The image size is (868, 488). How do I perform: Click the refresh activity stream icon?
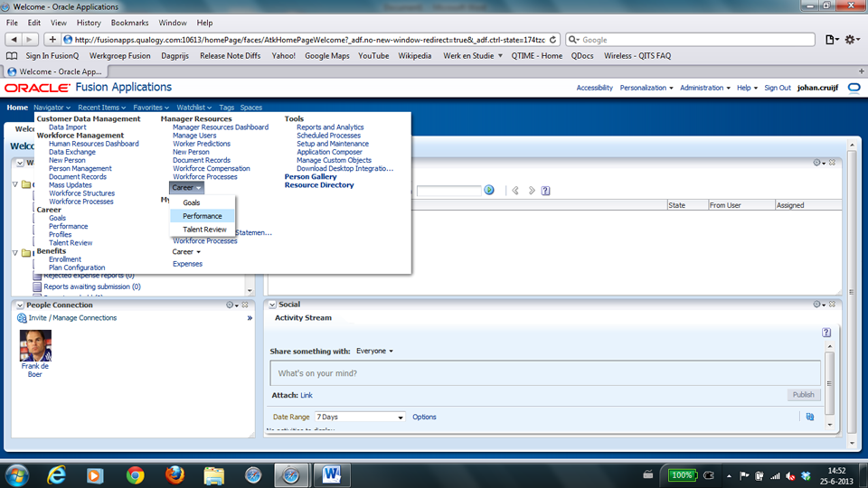tap(810, 418)
